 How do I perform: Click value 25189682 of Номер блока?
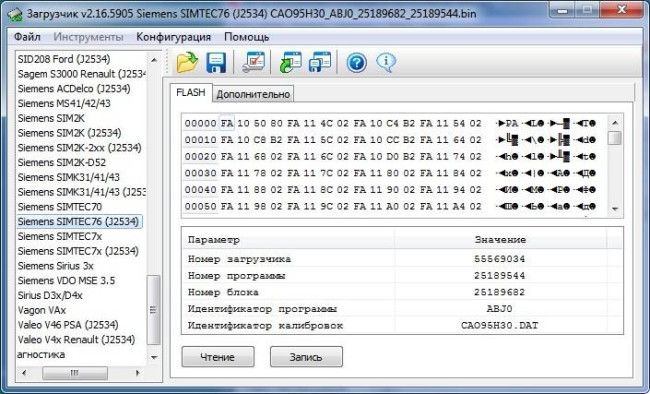click(500, 292)
